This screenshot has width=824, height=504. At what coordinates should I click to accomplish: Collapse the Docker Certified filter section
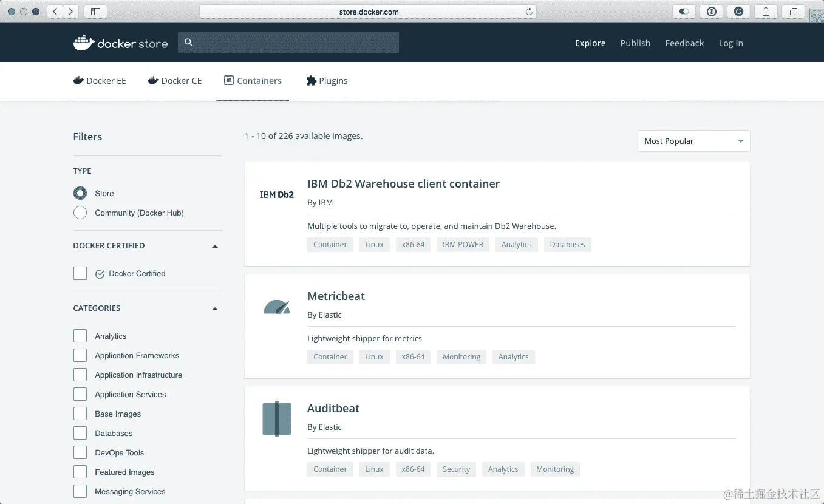pyautogui.click(x=215, y=246)
